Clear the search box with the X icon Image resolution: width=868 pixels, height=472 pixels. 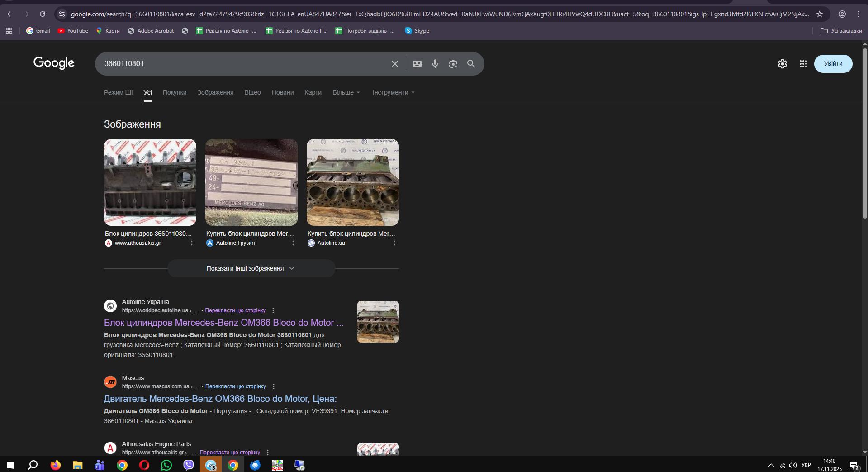tap(394, 64)
